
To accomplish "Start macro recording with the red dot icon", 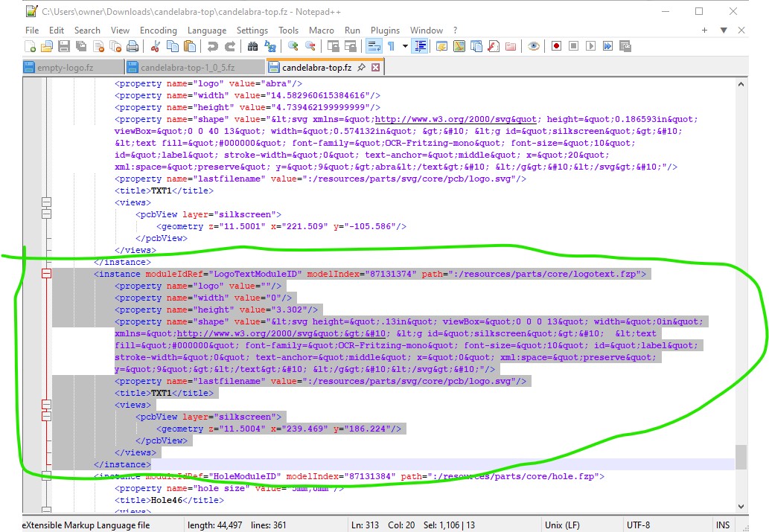I will pos(556,46).
